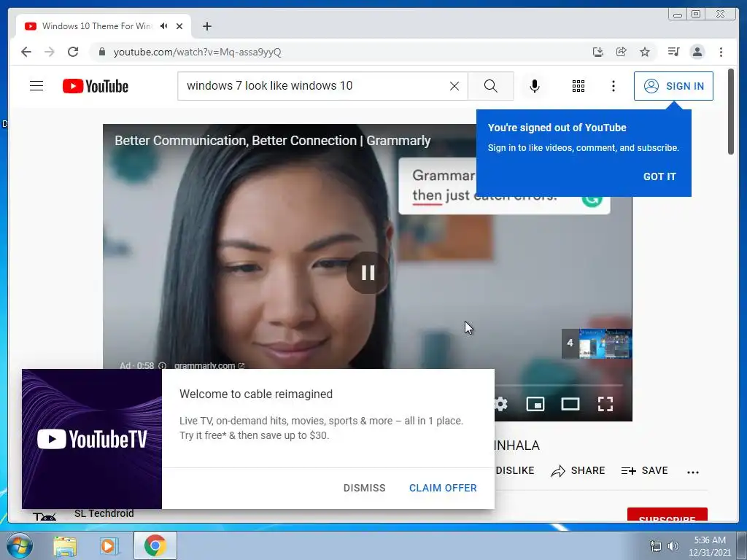
Task: Click the ad title Better Communication
Action: click(273, 141)
